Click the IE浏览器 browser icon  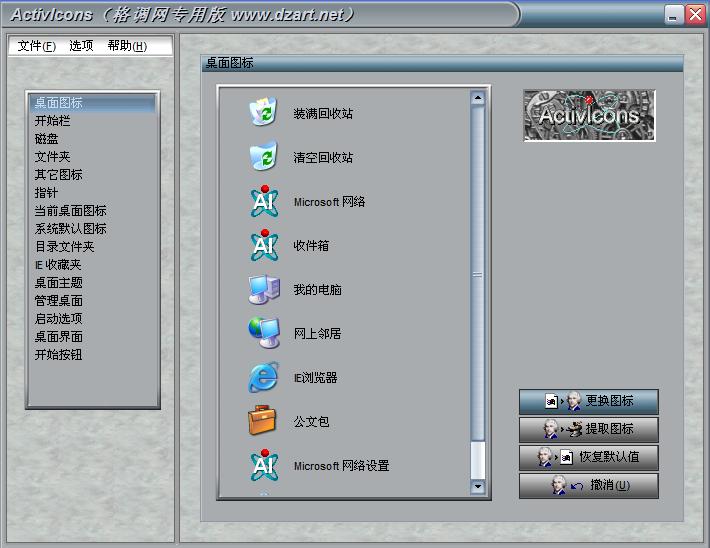click(263, 377)
